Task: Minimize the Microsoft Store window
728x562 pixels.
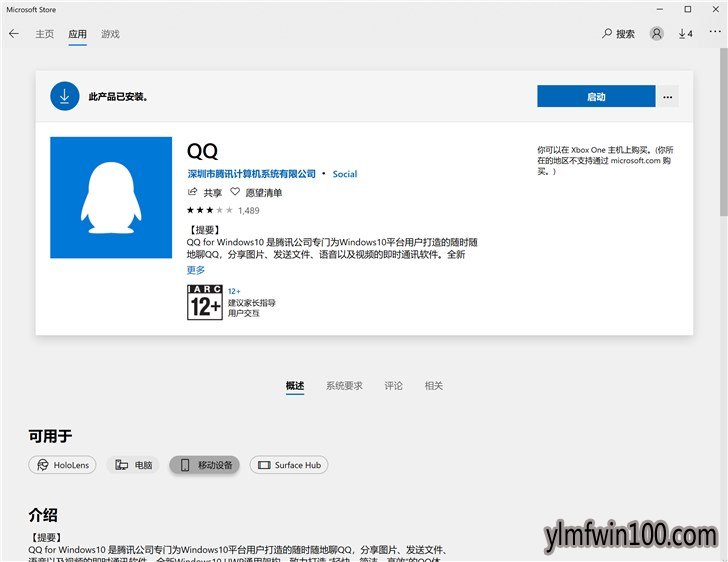Action: click(660, 9)
